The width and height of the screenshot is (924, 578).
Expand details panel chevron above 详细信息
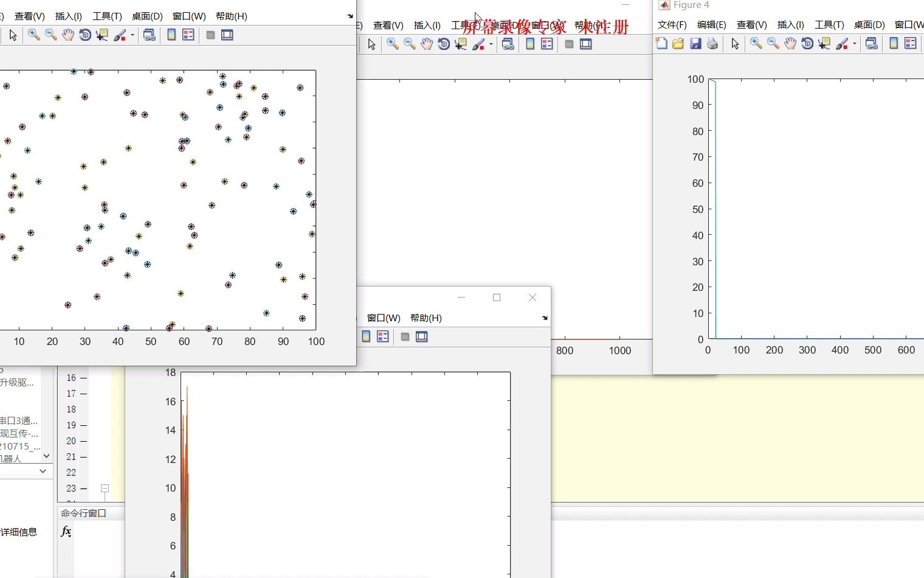[x=43, y=471]
